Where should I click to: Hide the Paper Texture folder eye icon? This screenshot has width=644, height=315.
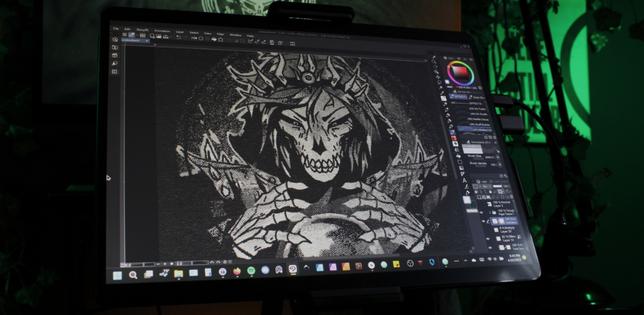point(481,213)
